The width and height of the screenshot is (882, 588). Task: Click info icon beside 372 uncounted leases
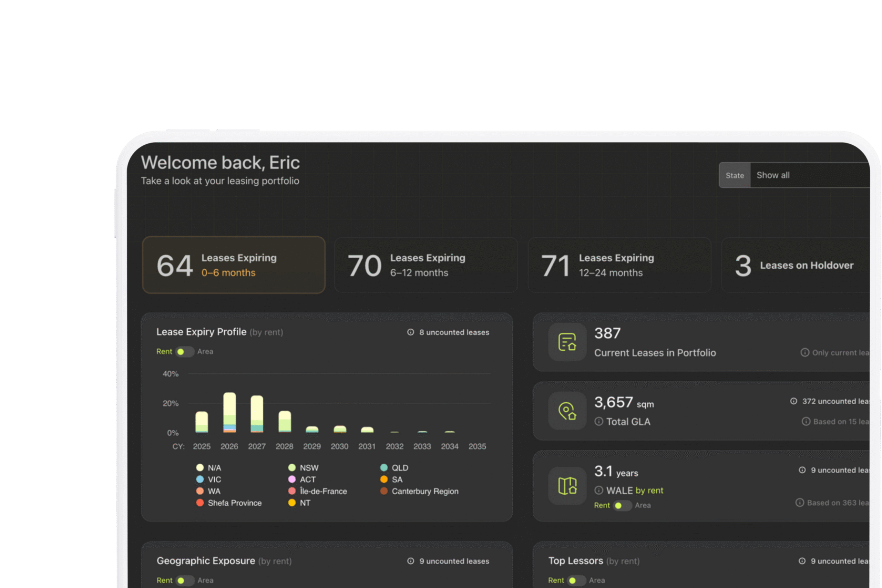(x=793, y=401)
